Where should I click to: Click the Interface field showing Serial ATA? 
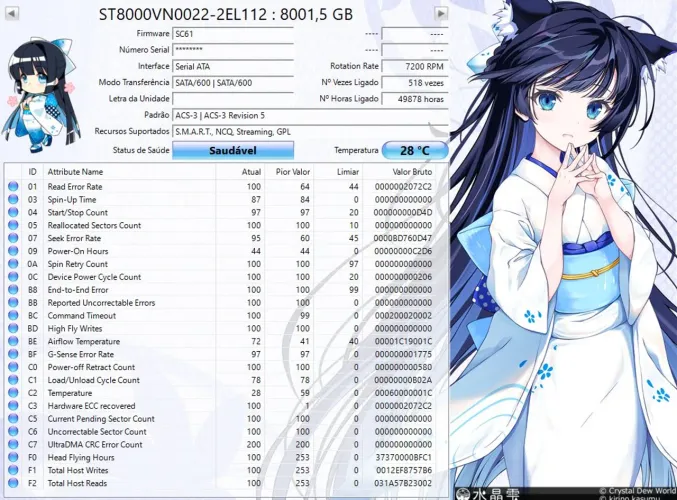pyautogui.click(x=233, y=66)
